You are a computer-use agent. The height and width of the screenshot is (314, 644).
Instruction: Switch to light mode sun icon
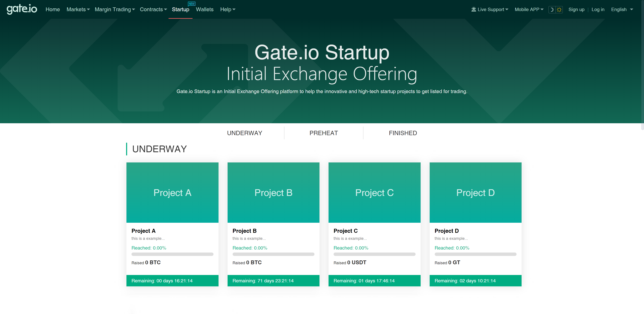(x=559, y=10)
